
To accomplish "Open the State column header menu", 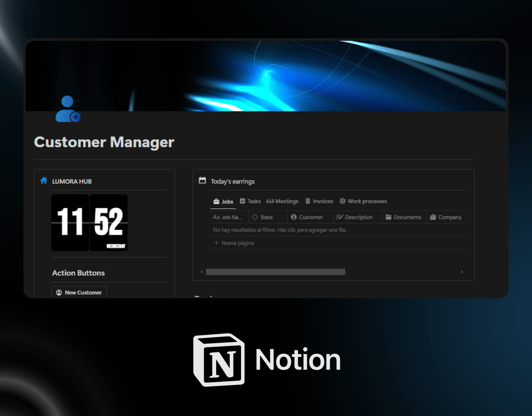I will pyautogui.click(x=268, y=217).
